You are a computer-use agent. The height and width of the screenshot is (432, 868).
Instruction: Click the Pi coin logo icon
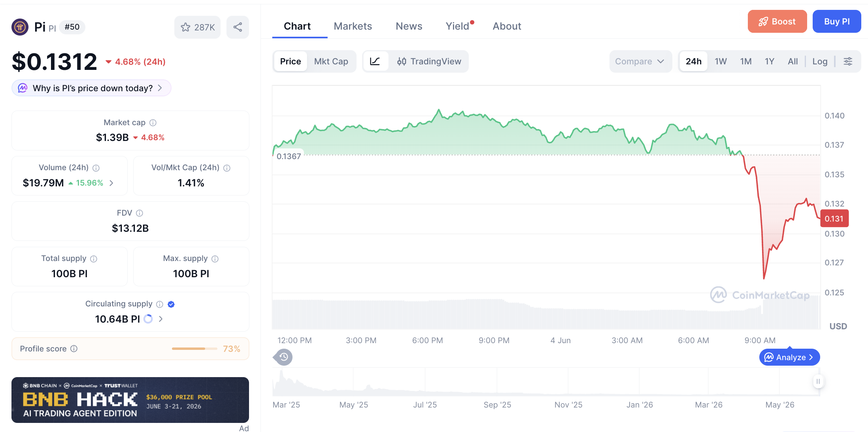point(20,27)
